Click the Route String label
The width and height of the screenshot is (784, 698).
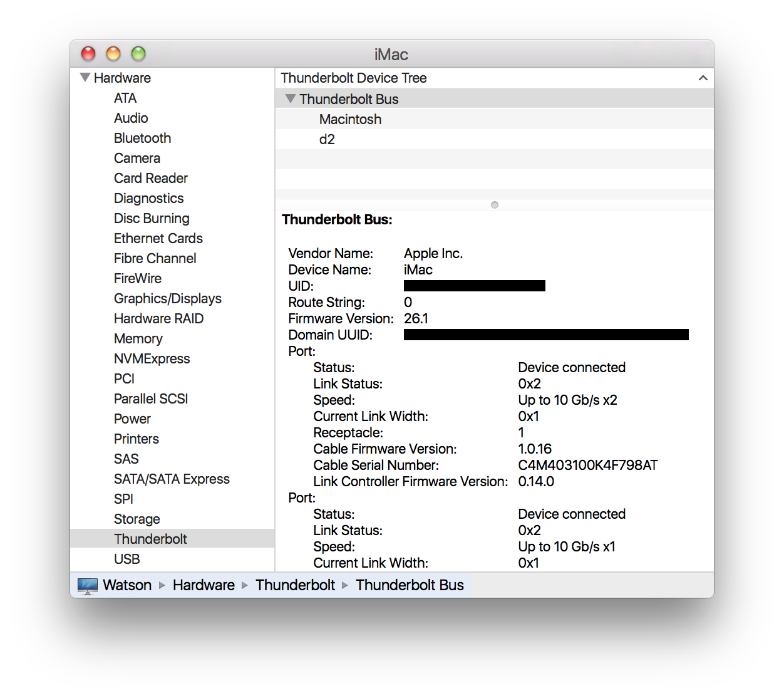point(326,302)
